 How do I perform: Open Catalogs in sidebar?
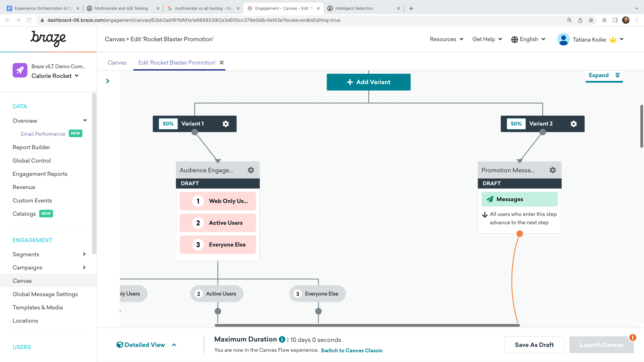(24, 214)
